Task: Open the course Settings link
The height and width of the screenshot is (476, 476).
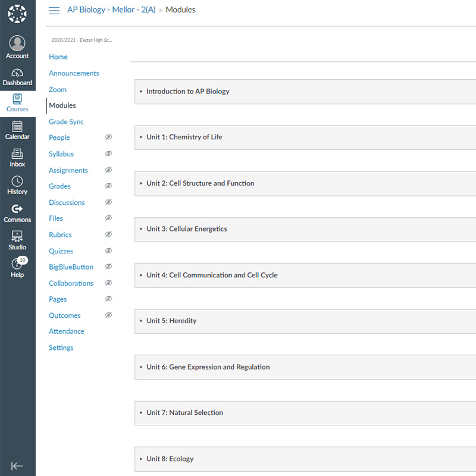Action: (x=61, y=347)
